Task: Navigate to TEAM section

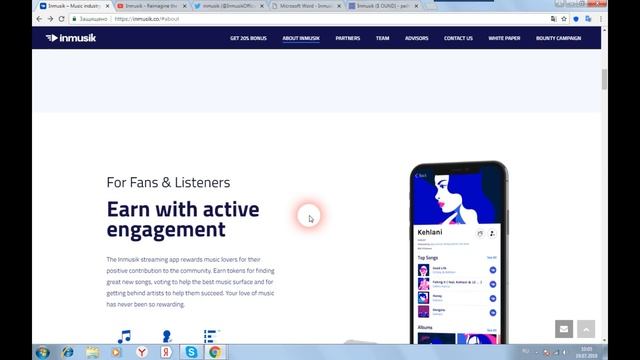Action: pyautogui.click(x=382, y=38)
